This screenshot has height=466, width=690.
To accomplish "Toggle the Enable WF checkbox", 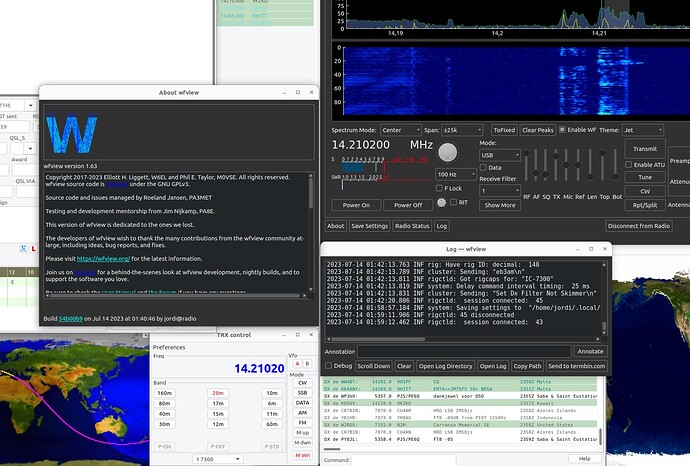I will coord(562,130).
